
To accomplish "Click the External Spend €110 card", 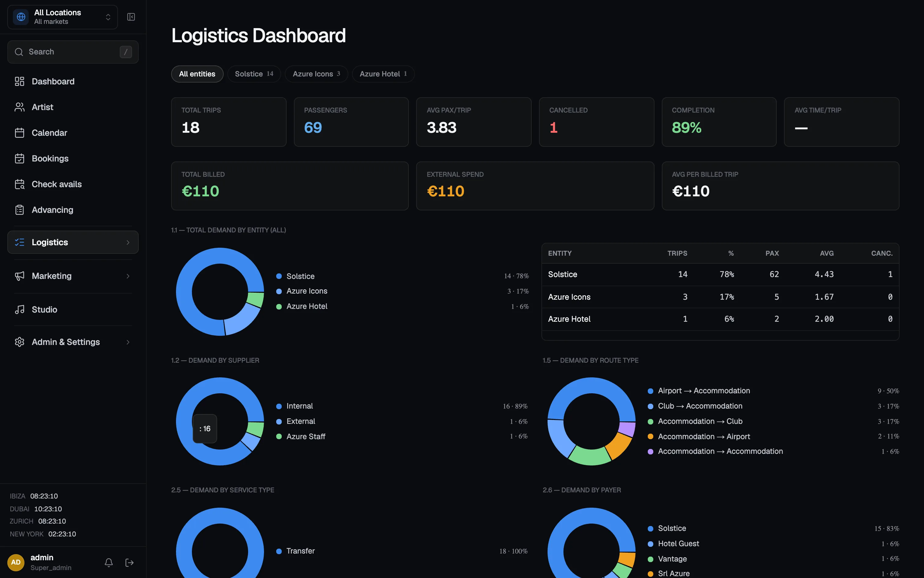I will (x=535, y=186).
